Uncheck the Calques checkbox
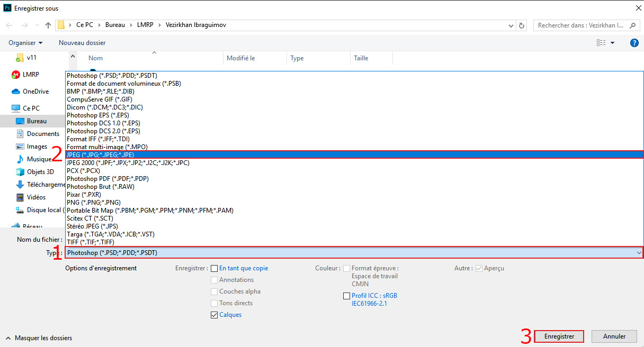Screen dimensions: 644x347 pyautogui.click(x=214, y=315)
